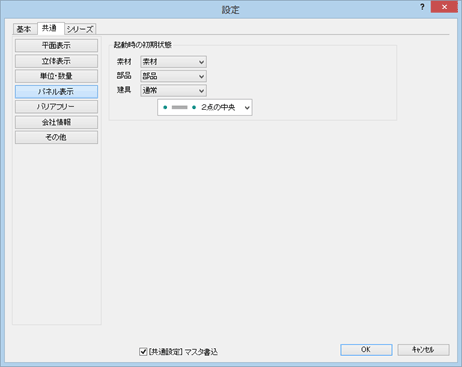Select the 共通 tab

pyautogui.click(x=50, y=28)
